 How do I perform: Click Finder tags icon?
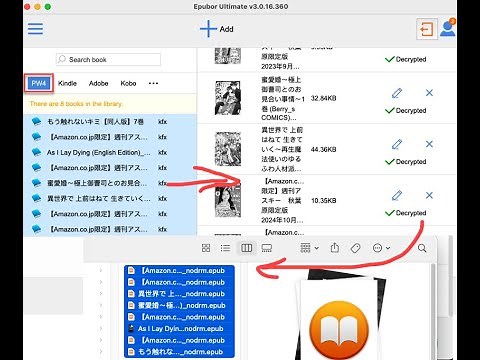[355, 248]
